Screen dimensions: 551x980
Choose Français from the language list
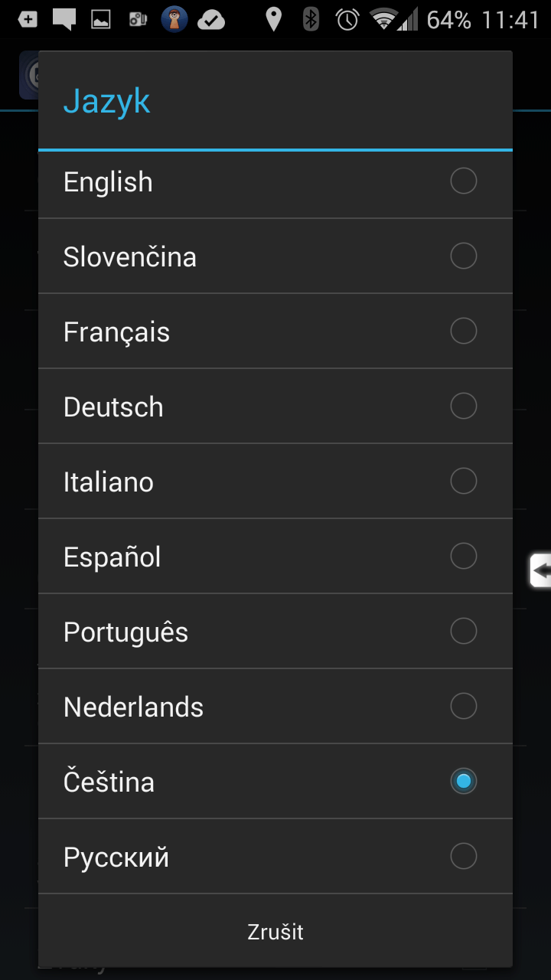(117, 332)
